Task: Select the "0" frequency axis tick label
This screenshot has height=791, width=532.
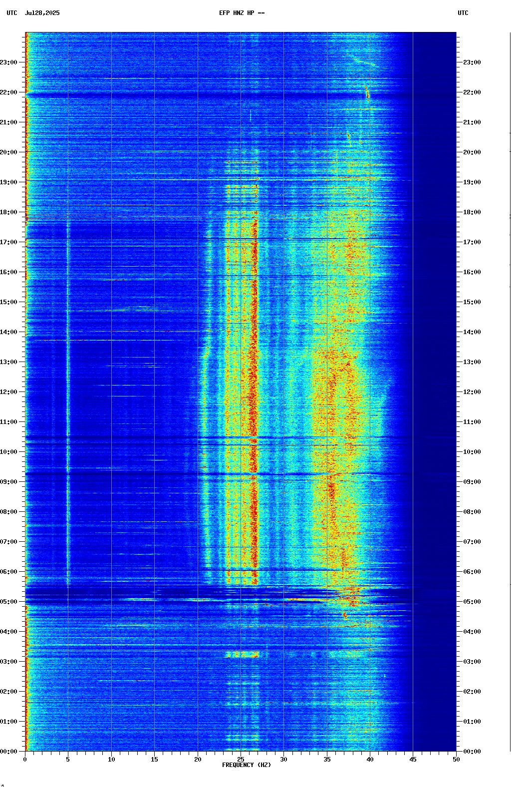Action: [x=25, y=760]
